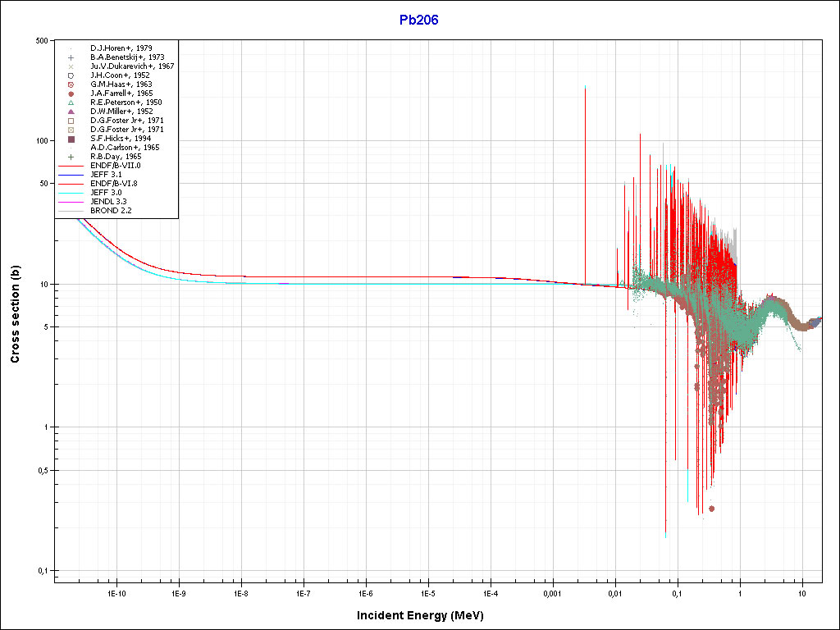Click the crossed-circle marker for G.M.Haas+, 1963
The height and width of the screenshot is (630, 840).
tap(71, 84)
